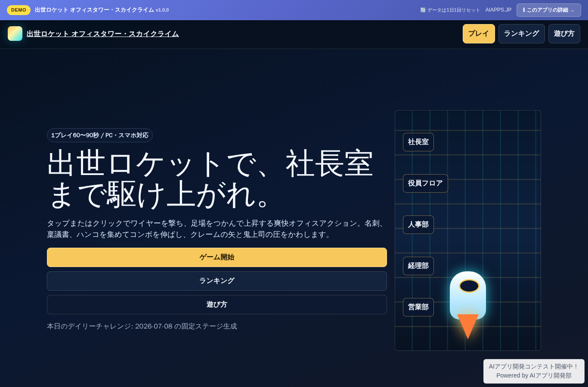
Task: Click the 経理部 floor label
Action: 418,266
